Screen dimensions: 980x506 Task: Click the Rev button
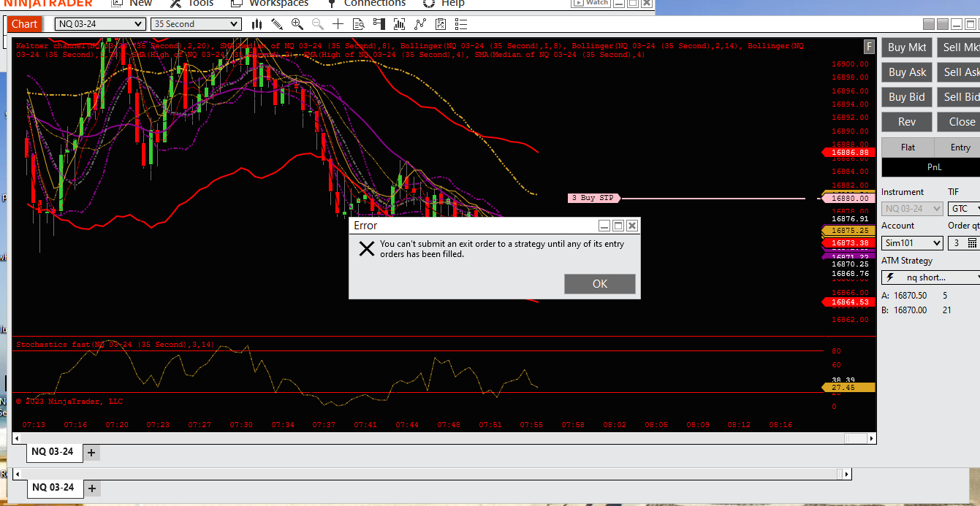907,122
